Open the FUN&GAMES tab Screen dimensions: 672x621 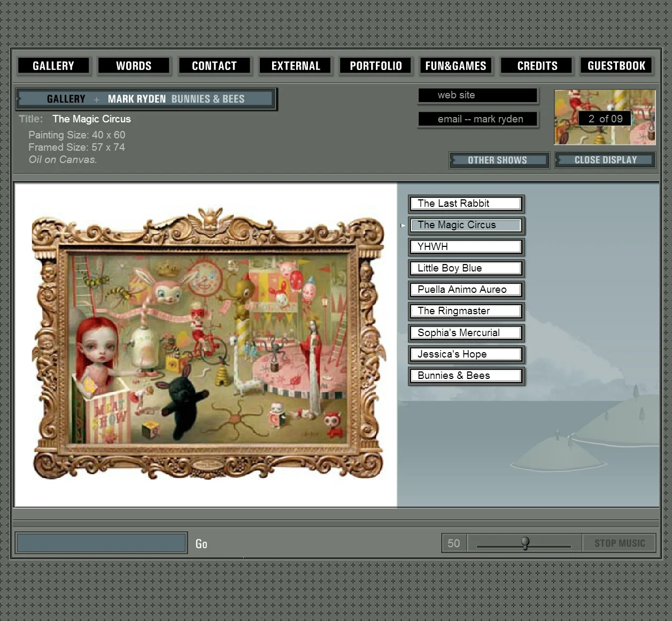pyautogui.click(x=456, y=66)
